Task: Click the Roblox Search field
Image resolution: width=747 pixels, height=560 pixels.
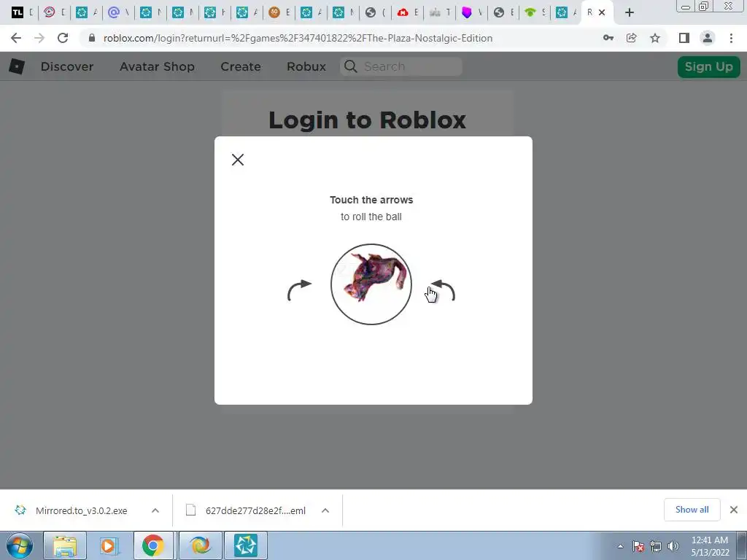Action: click(401, 66)
